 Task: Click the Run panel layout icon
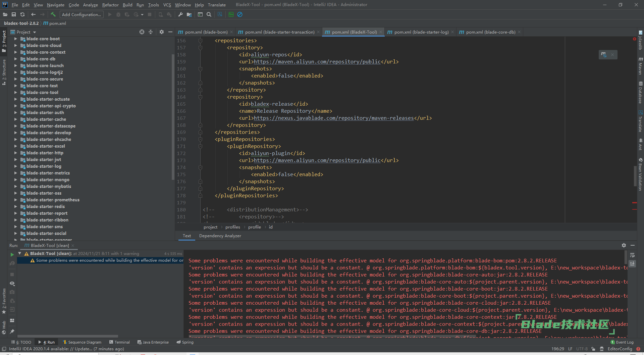(x=12, y=320)
